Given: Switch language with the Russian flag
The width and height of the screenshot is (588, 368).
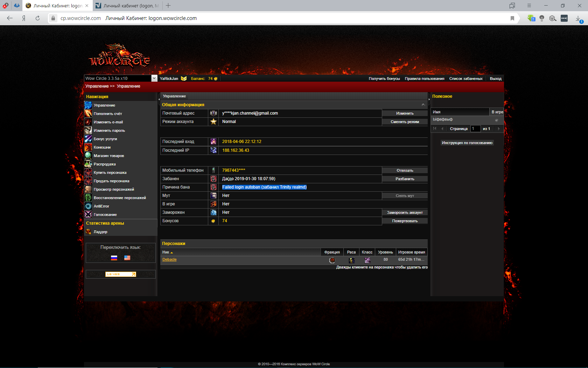Looking at the screenshot, I should coord(114,258).
